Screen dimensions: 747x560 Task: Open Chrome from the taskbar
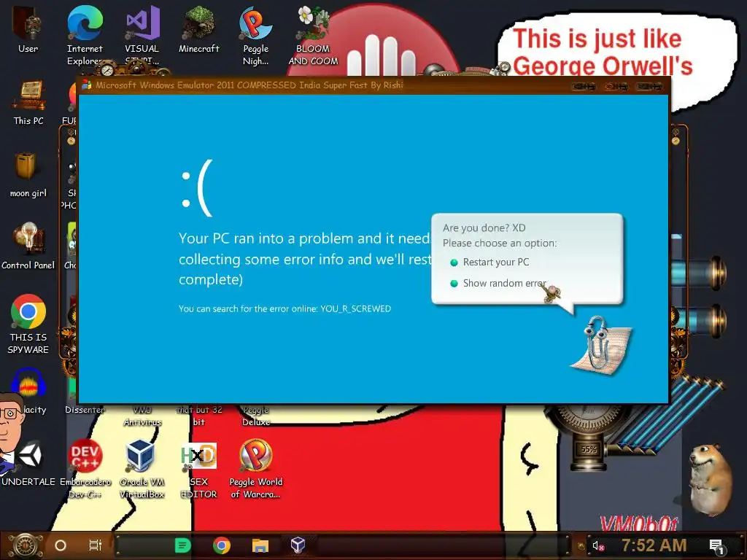point(222,545)
